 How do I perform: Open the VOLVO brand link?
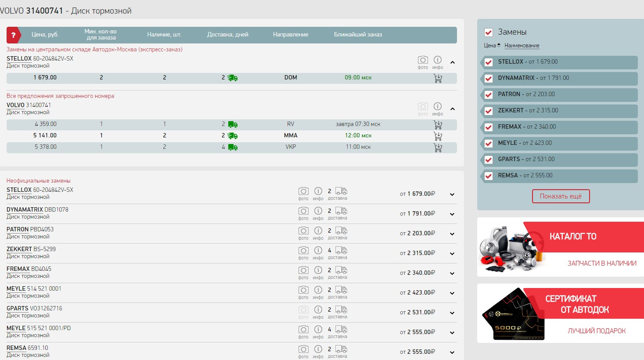[15, 105]
